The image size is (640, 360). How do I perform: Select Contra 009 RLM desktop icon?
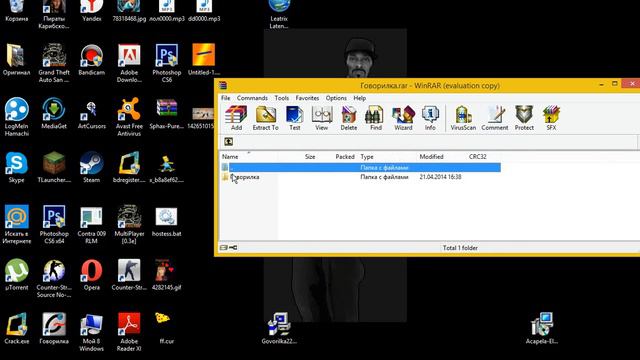point(91,225)
